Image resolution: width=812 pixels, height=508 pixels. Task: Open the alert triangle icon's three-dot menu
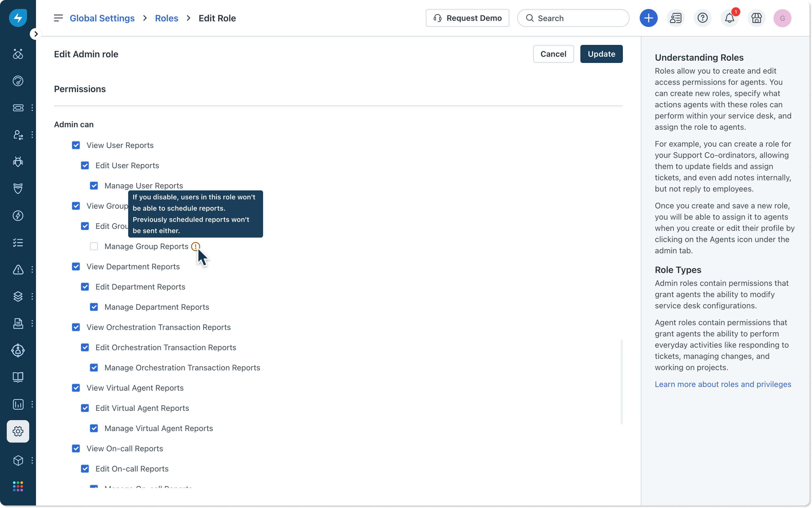pos(32,270)
